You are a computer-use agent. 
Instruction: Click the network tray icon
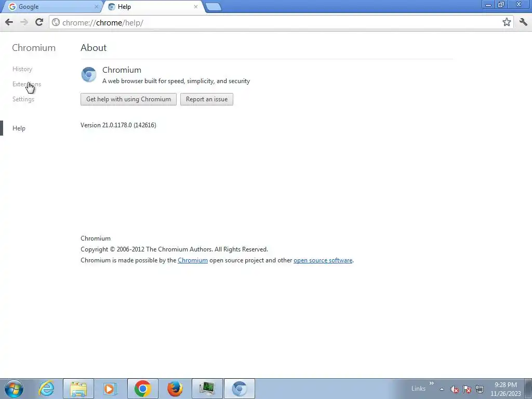pos(480,389)
